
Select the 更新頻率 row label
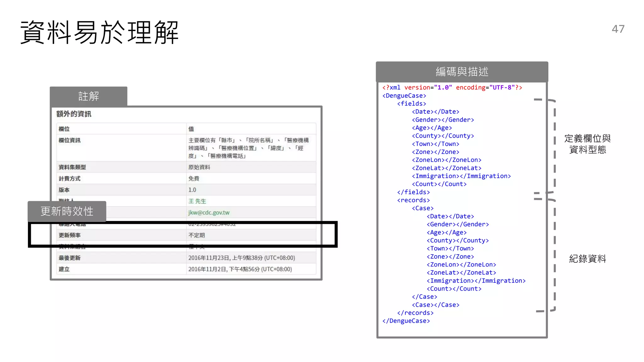click(x=69, y=235)
